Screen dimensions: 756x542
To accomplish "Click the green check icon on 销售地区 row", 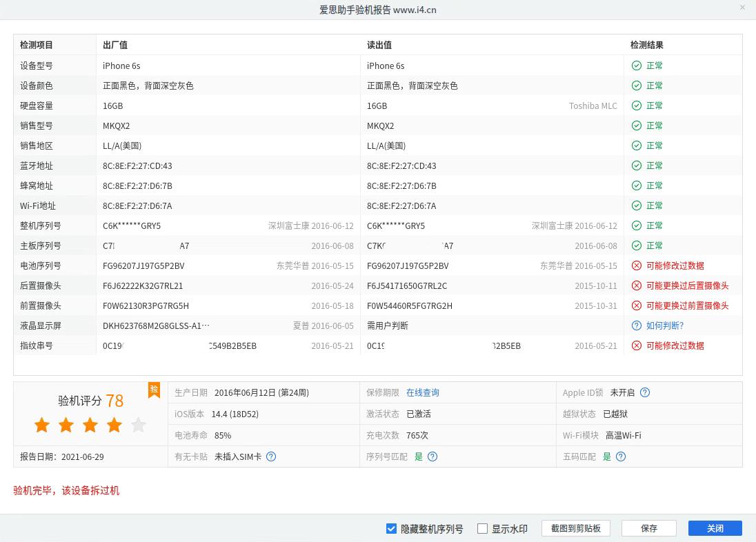I will (636, 145).
